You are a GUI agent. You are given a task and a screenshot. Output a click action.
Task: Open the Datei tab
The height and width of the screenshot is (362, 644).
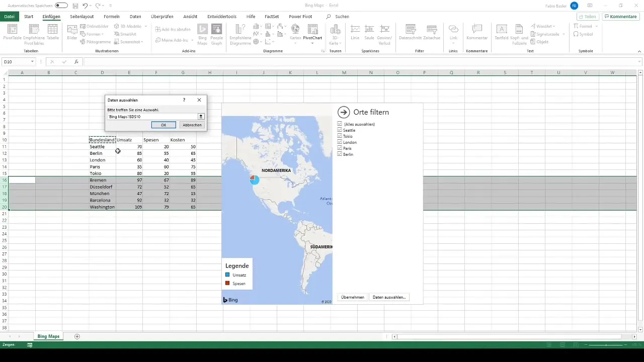[x=9, y=17]
